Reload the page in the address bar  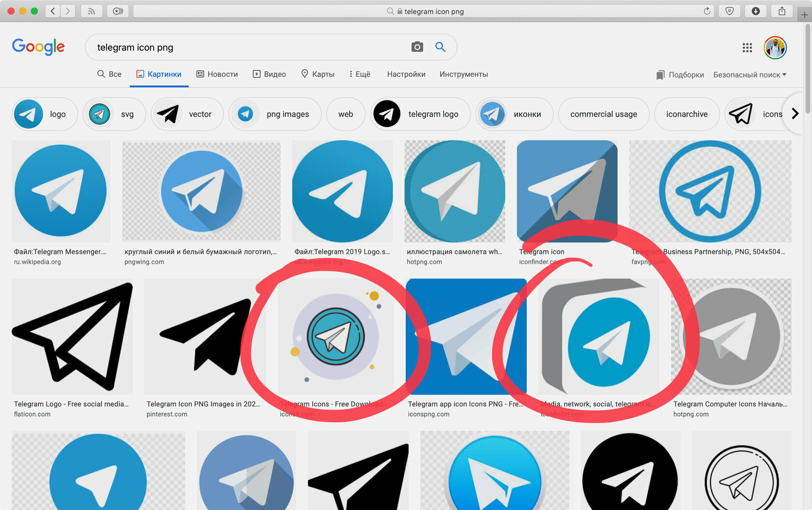(707, 11)
